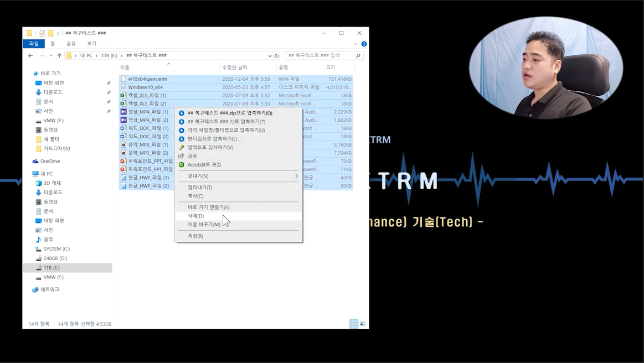Click the 1TB (E:) breadcrumb in the address bar

pos(109,55)
